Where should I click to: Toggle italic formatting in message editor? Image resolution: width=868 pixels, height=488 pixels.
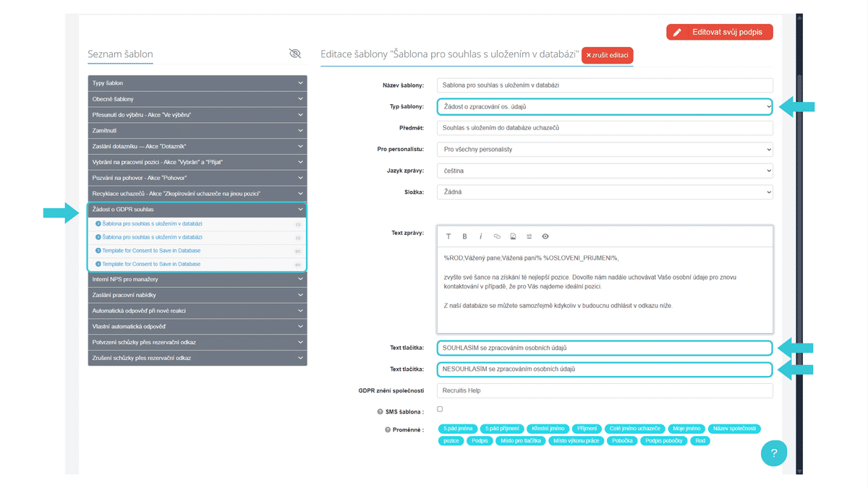click(x=480, y=236)
